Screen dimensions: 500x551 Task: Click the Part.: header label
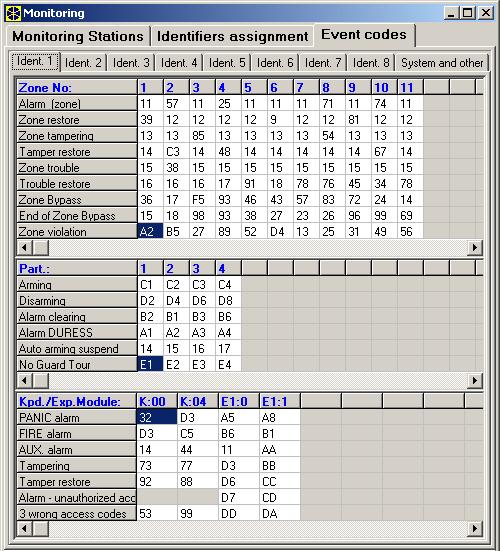pyautogui.click(x=77, y=268)
